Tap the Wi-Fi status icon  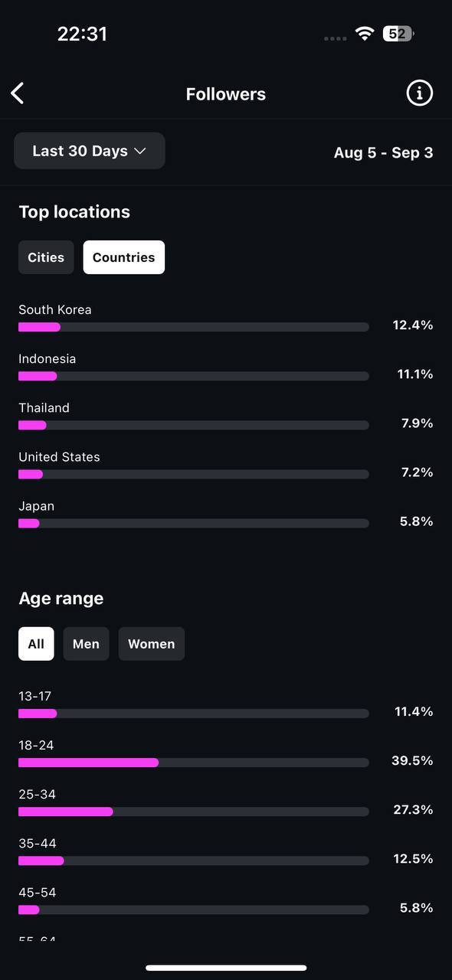pos(365,34)
